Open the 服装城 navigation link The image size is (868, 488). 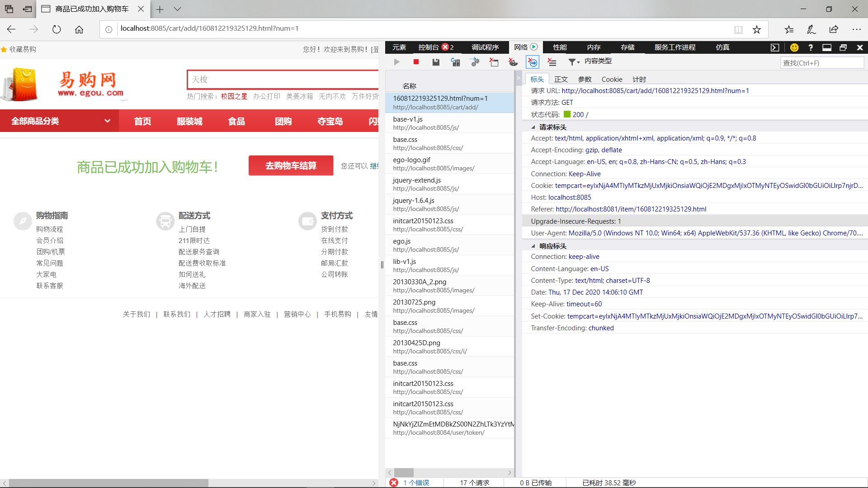tap(189, 121)
